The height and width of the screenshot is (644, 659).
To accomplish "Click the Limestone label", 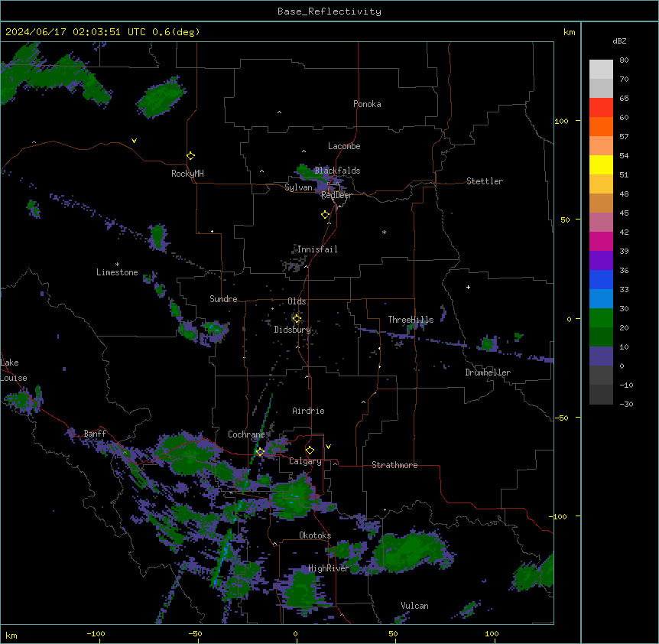I will tap(117, 272).
